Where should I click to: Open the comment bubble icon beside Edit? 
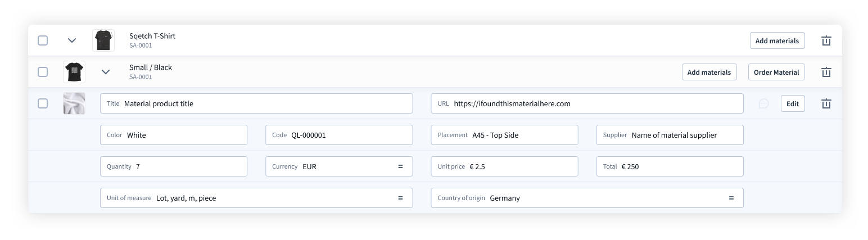[763, 103]
